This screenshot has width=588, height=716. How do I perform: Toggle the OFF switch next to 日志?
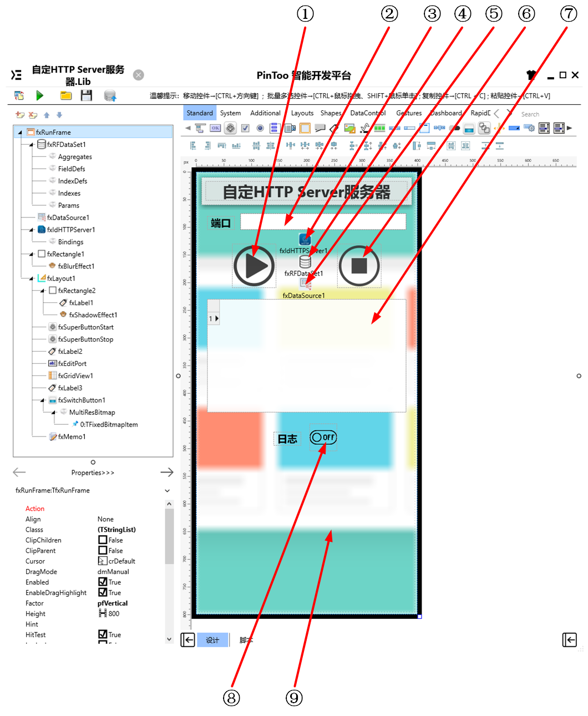(323, 438)
